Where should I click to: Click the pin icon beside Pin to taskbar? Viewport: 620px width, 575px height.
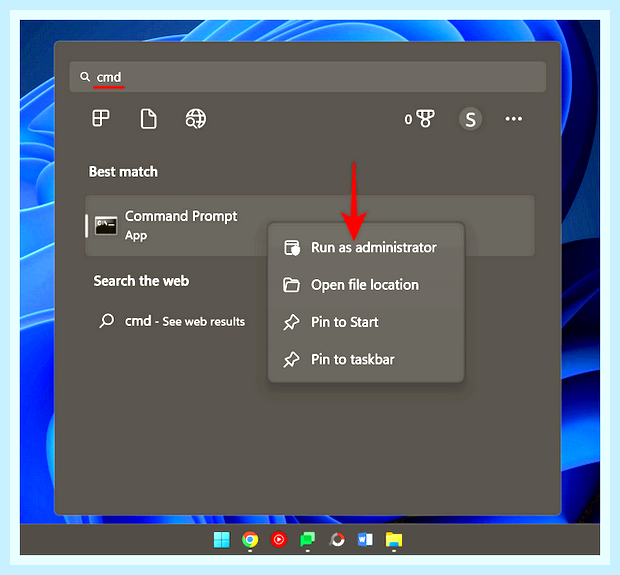[x=291, y=359]
